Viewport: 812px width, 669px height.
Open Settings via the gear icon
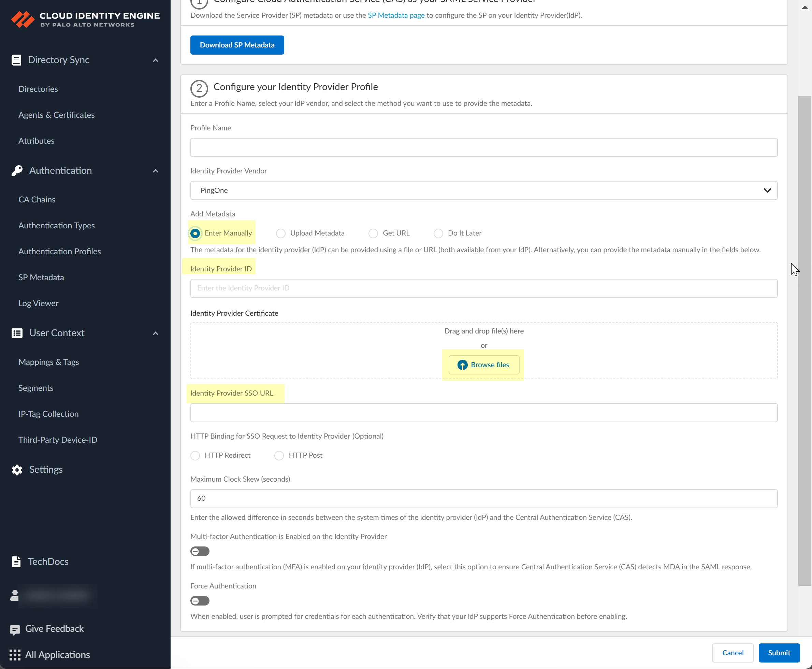pos(17,470)
